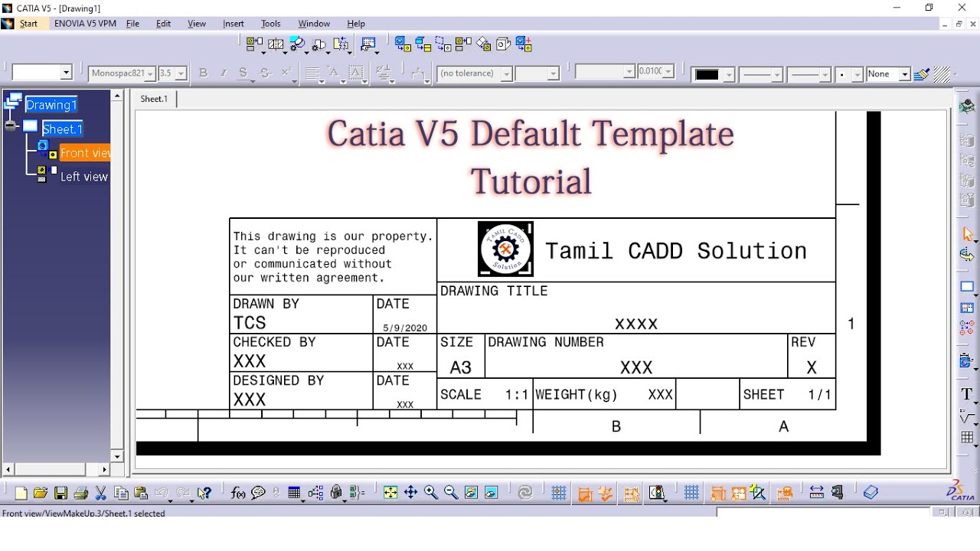Click the New document icon
The image size is (980, 551).
[21, 493]
